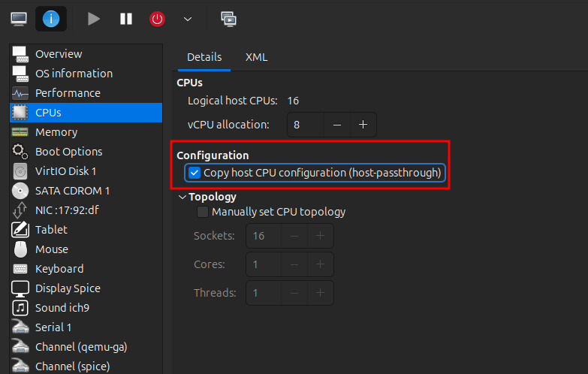Viewport: 588px width, 374px height.
Task: Enable Manually set CPU topology
Action: coord(203,212)
